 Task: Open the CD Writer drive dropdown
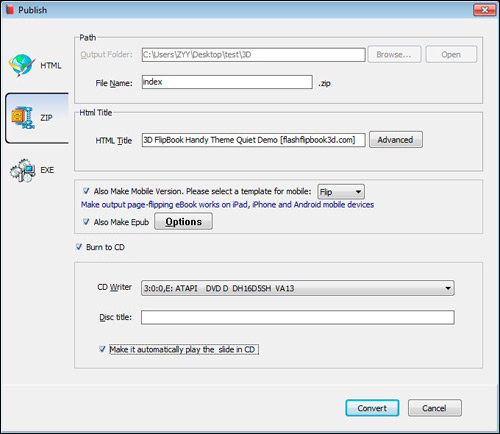pyautogui.click(x=298, y=288)
